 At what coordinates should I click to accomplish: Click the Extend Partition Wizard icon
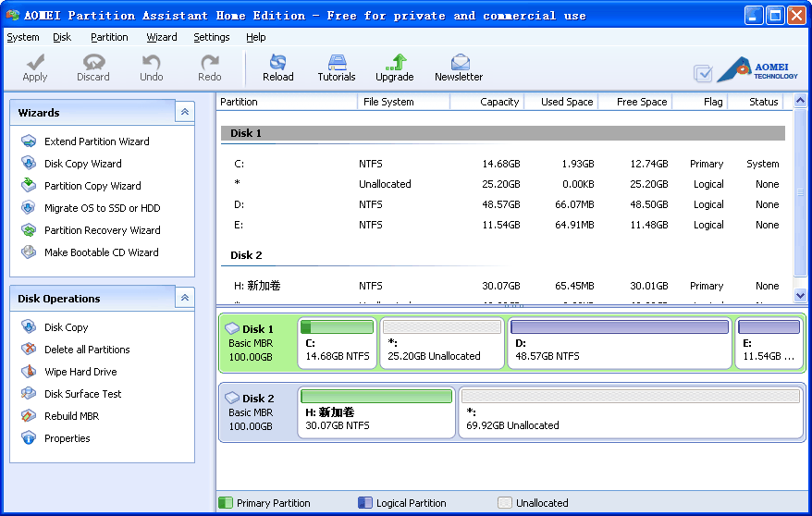coord(29,141)
